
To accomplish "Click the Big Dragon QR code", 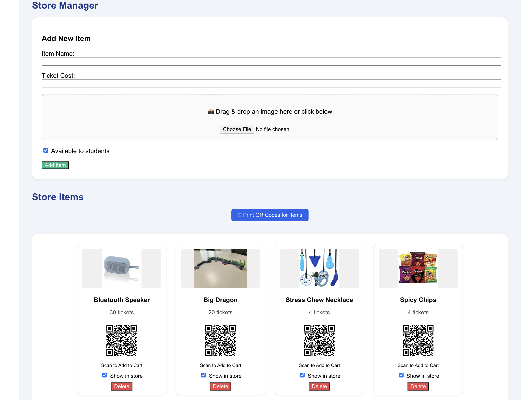I will (221, 340).
